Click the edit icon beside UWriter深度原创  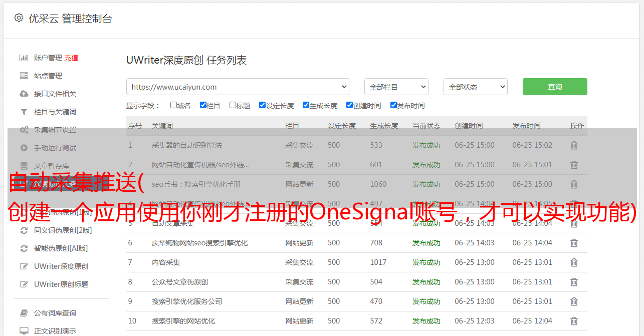click(24, 266)
